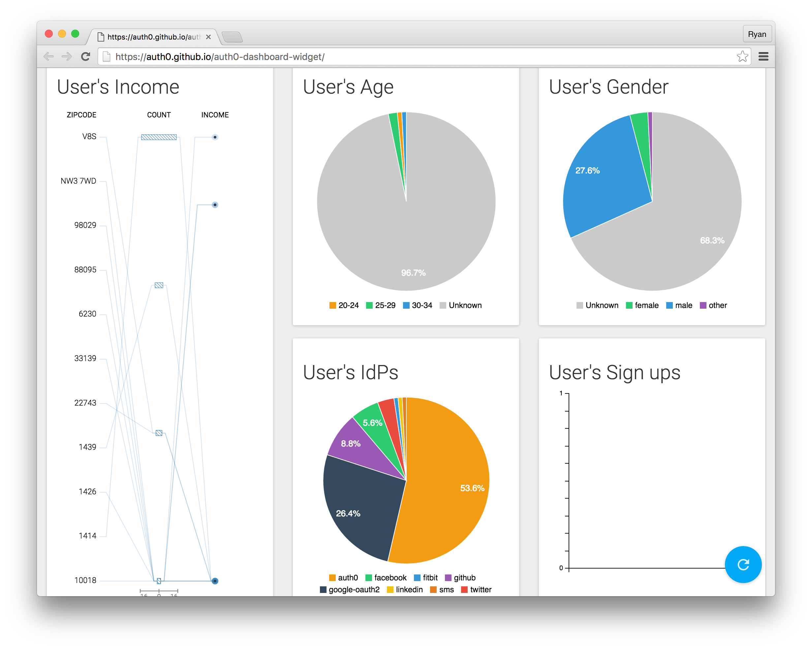Click the browser back arrow
812x649 pixels.
(49, 56)
